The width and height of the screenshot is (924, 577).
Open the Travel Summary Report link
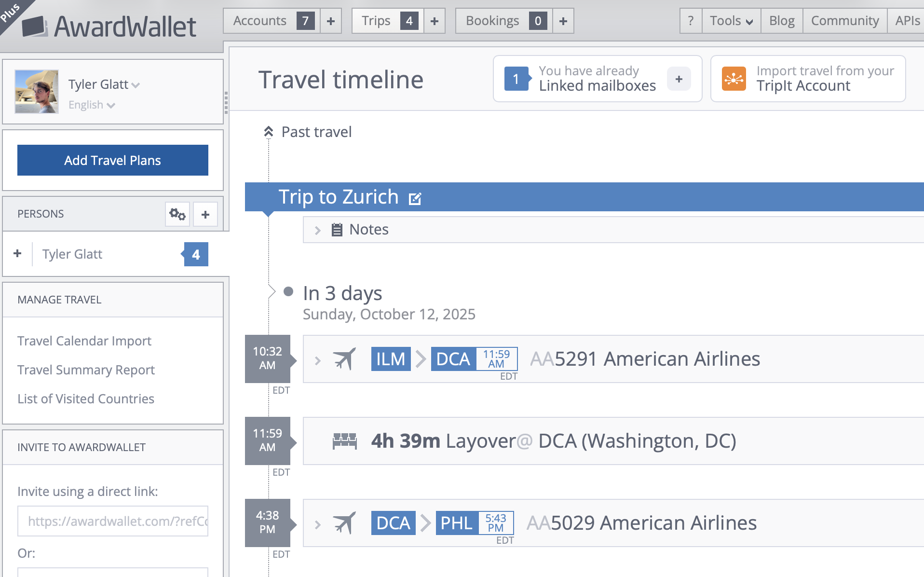click(x=86, y=370)
